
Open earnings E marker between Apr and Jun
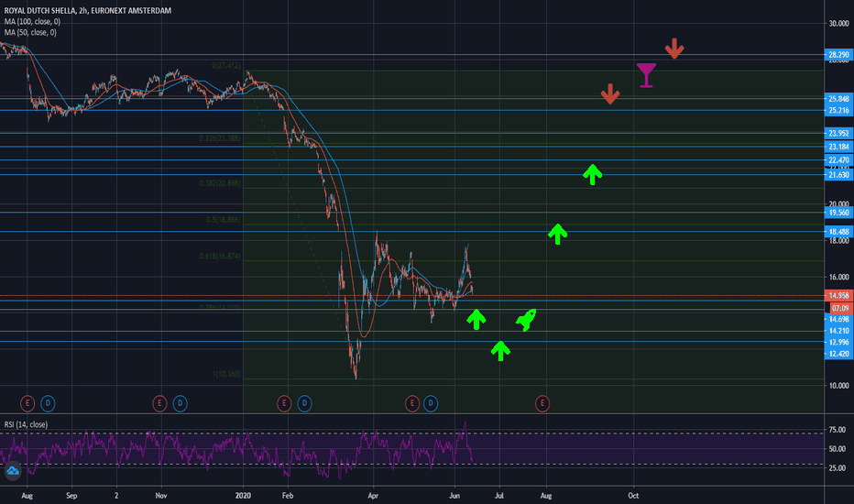(x=411, y=403)
